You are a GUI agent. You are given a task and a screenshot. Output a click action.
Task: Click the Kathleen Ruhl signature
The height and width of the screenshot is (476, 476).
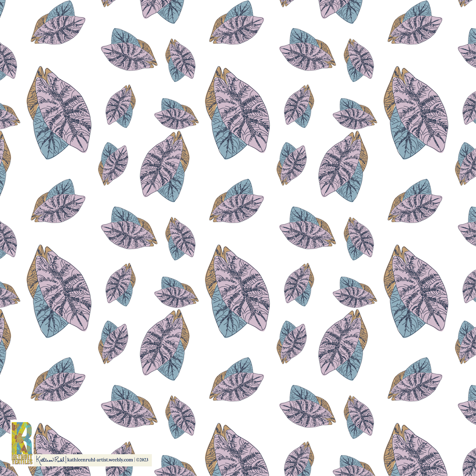[50, 460]
